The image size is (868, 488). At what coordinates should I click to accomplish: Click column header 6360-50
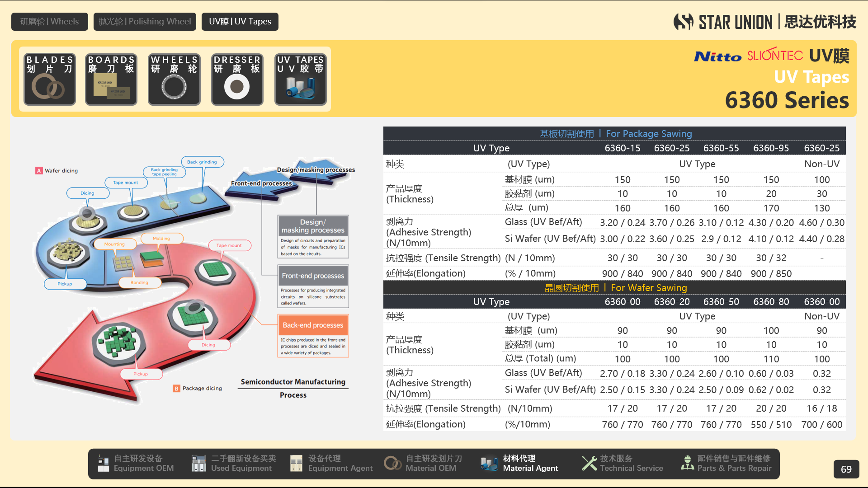point(721,302)
